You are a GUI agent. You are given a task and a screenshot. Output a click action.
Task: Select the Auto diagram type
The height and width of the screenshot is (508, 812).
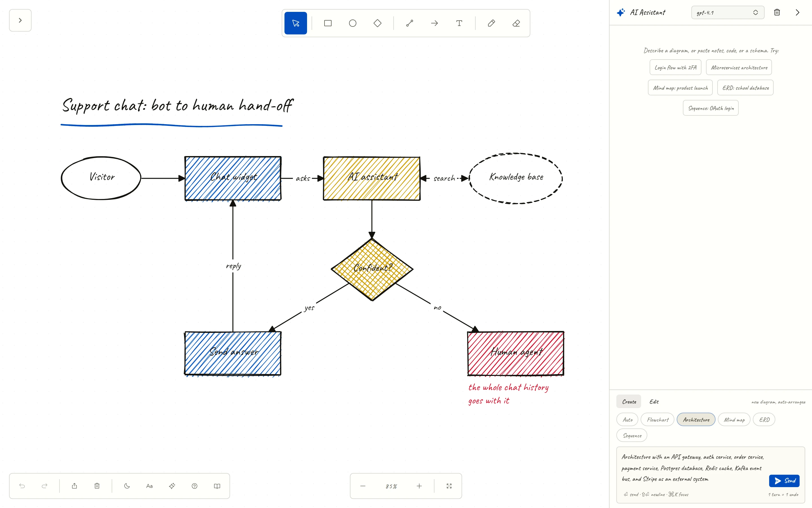click(627, 420)
